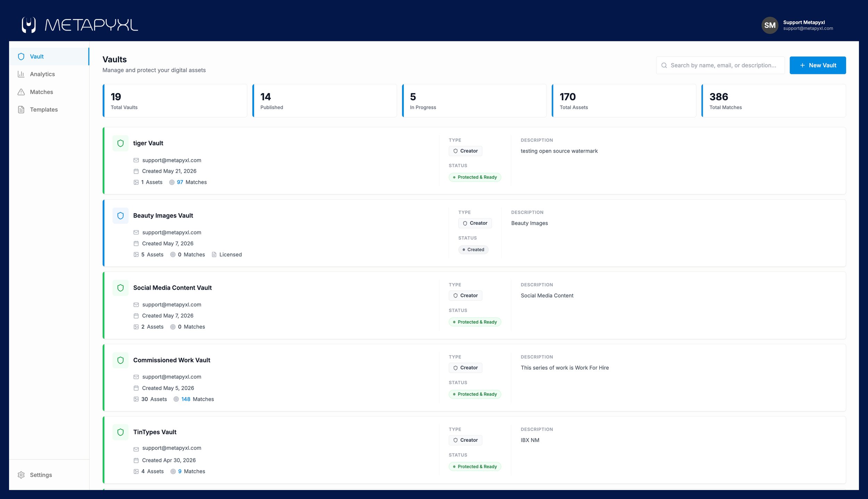Click the matches target icon in tiger Vault

(x=172, y=182)
